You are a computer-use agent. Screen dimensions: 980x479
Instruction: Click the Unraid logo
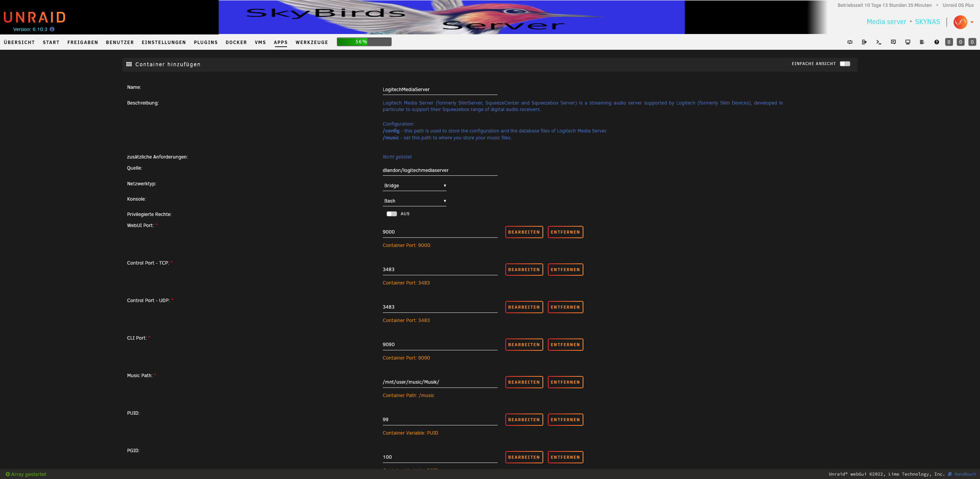(x=34, y=17)
